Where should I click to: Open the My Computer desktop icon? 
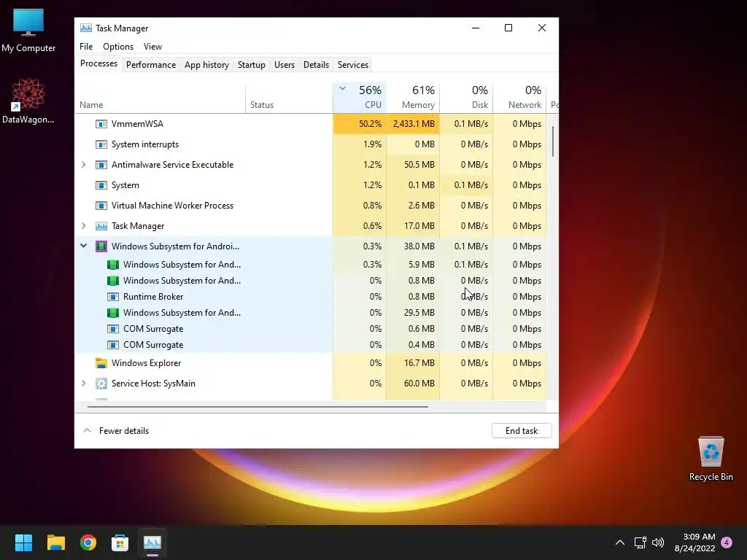pyautogui.click(x=28, y=30)
